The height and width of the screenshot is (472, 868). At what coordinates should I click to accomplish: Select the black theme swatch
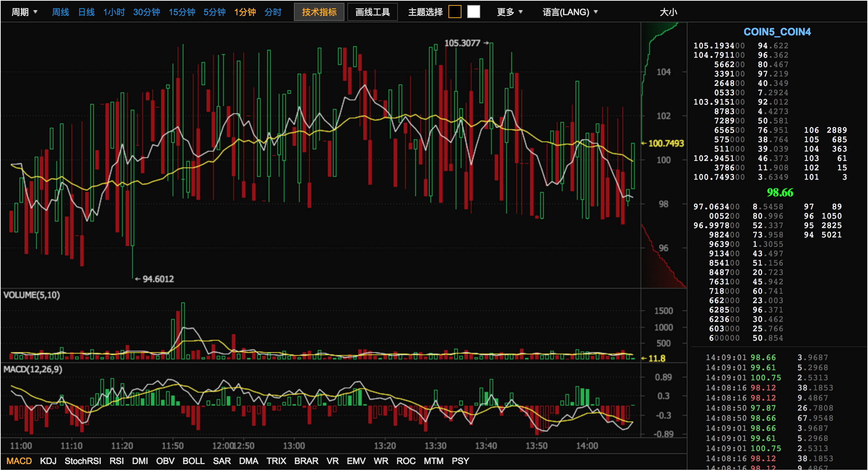[x=455, y=12]
